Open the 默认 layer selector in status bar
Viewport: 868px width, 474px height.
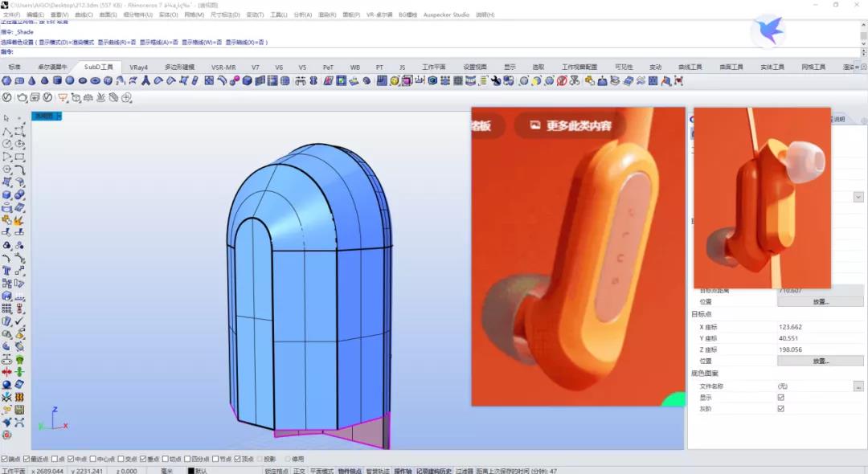pyautogui.click(x=201, y=471)
